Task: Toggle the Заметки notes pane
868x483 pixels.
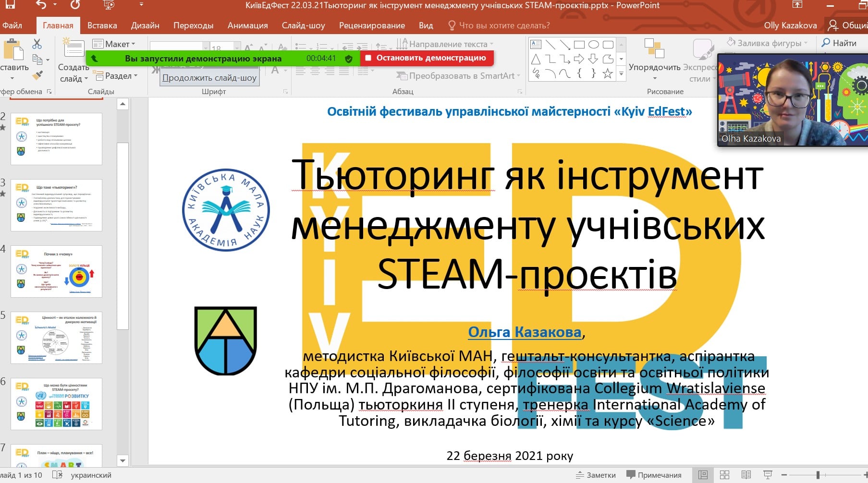Action: coord(596,475)
